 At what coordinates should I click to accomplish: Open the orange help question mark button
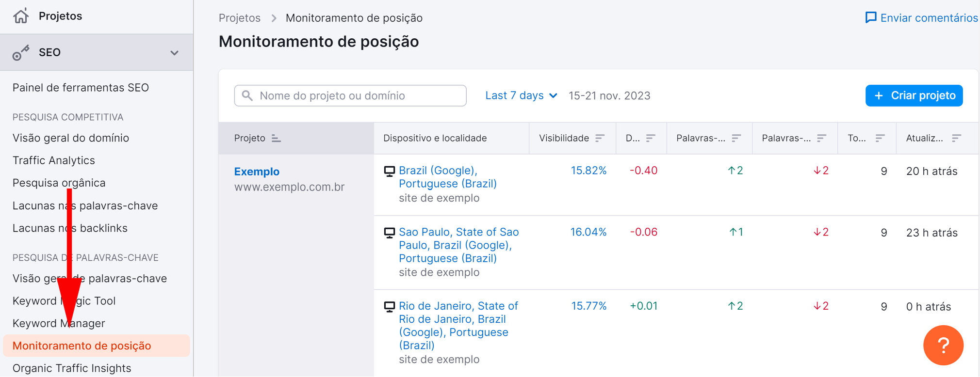click(x=943, y=345)
